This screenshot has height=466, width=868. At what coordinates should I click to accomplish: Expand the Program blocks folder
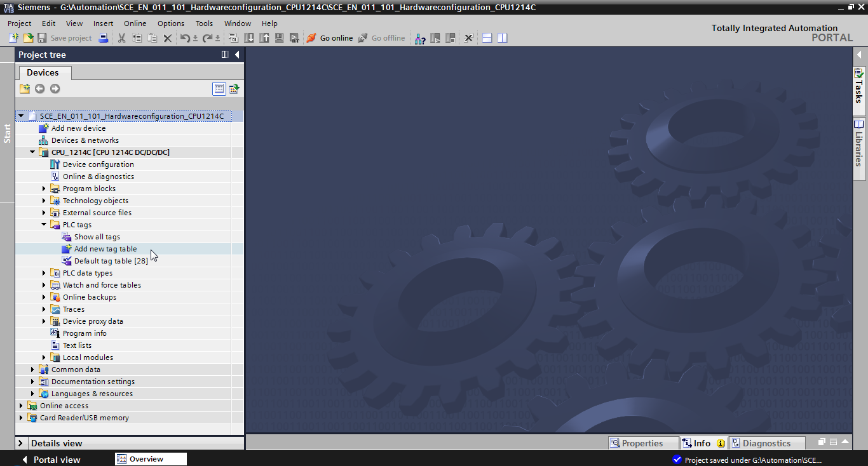click(x=44, y=189)
